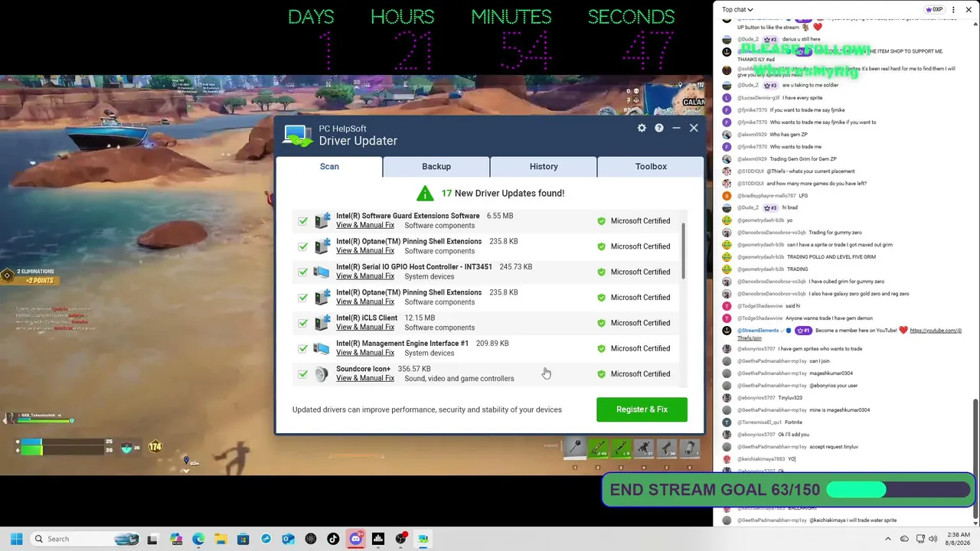Open Microsoft Store from taskbar
This screenshot has height=551, width=980.
click(x=243, y=539)
